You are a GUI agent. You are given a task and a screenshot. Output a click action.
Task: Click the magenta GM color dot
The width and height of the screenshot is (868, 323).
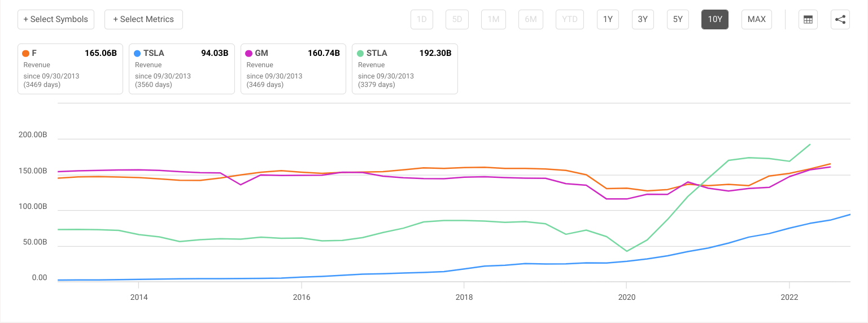pos(249,54)
